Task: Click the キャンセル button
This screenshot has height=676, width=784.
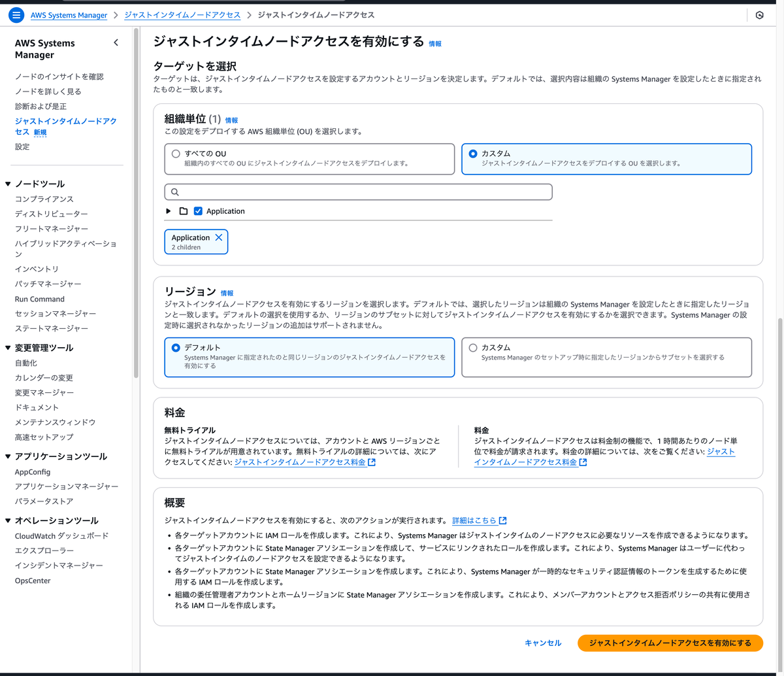Action: 543,643
